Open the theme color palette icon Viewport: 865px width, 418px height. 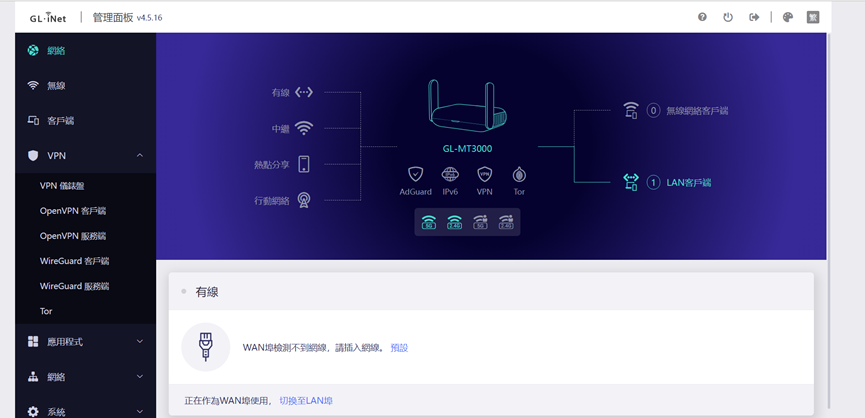click(x=788, y=17)
